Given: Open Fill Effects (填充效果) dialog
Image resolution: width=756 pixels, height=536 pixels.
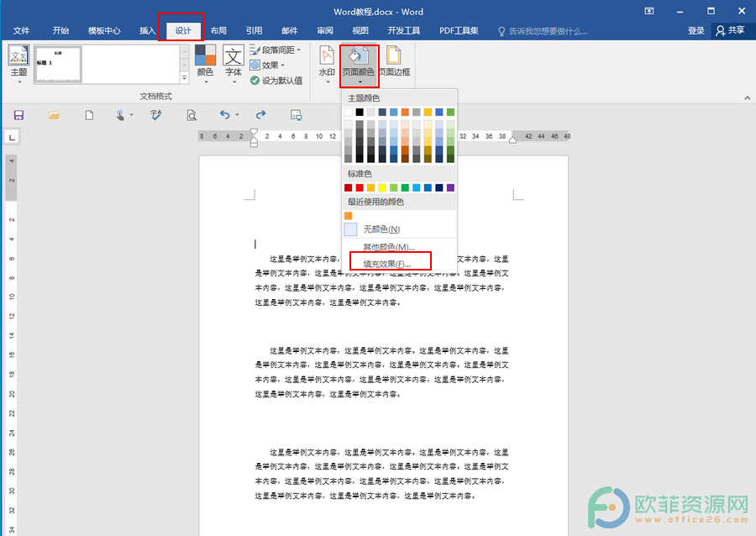Looking at the screenshot, I should [399, 264].
